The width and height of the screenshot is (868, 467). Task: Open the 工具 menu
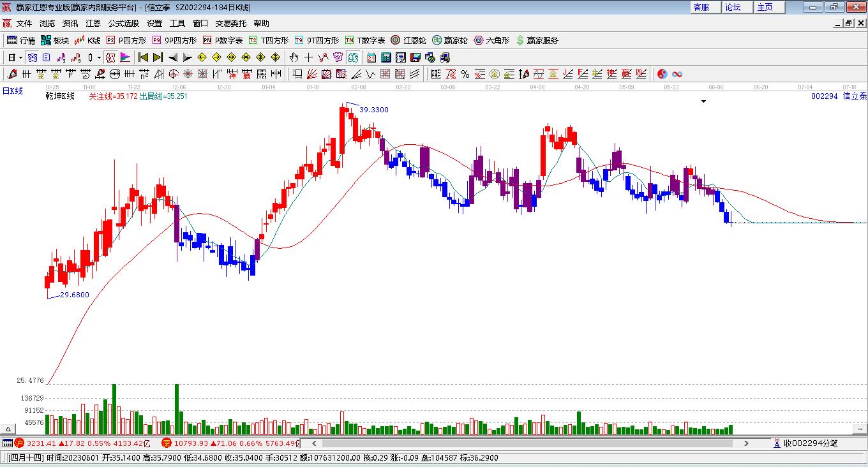pyautogui.click(x=177, y=23)
